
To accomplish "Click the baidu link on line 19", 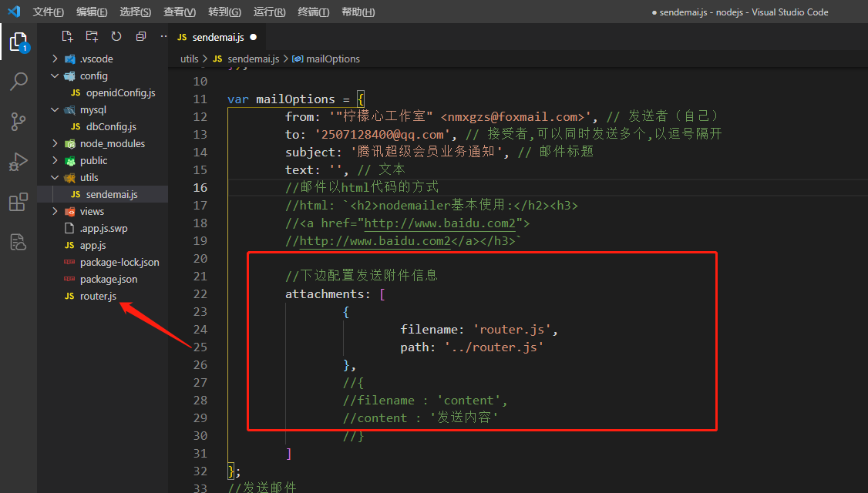I will click(x=375, y=240).
